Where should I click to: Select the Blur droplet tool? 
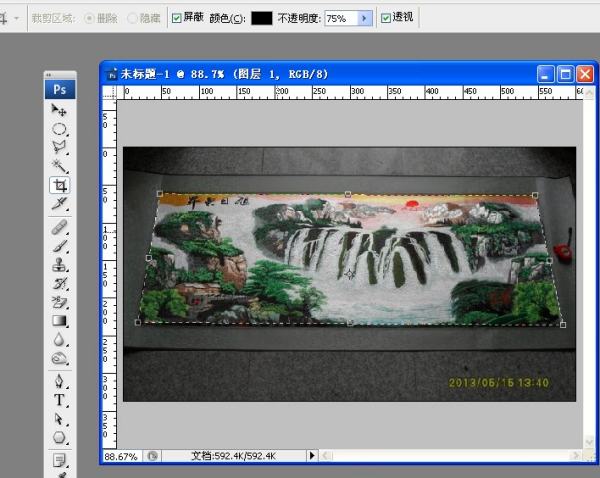[x=59, y=339]
